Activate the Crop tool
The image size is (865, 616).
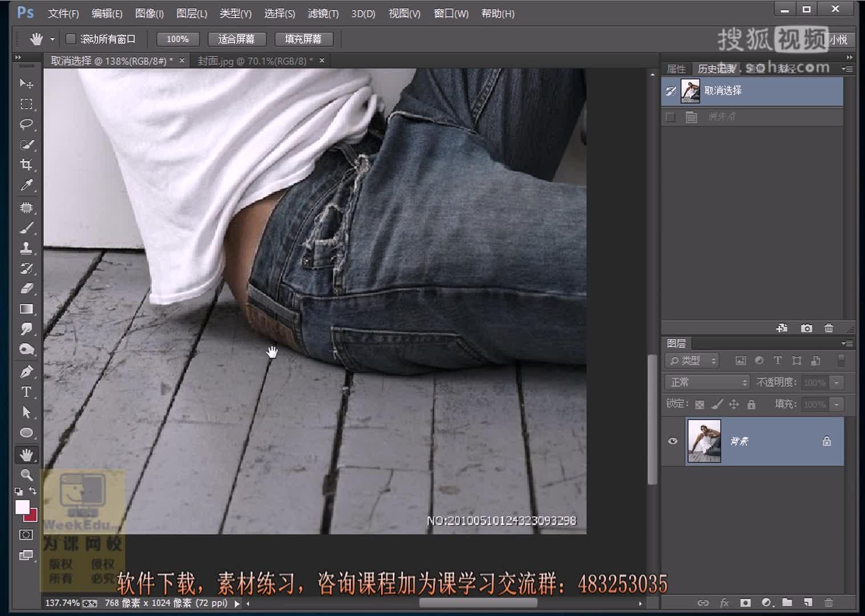[x=26, y=164]
